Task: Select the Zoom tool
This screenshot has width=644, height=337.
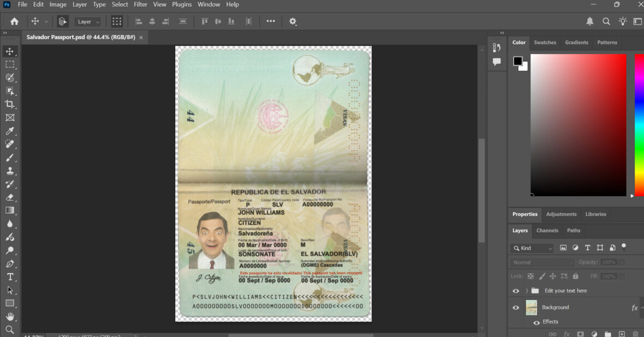Action: pos(10,329)
